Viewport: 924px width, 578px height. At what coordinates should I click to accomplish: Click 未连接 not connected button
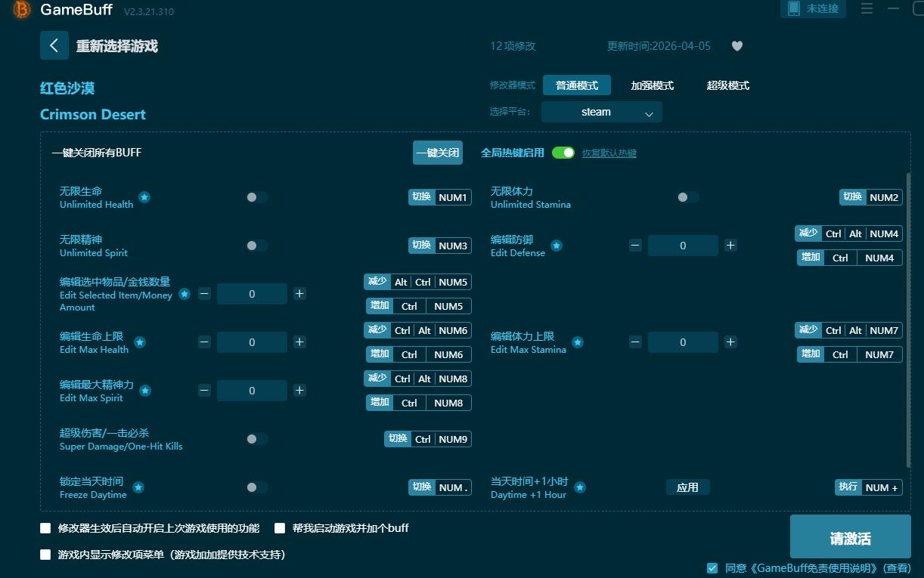tap(813, 8)
